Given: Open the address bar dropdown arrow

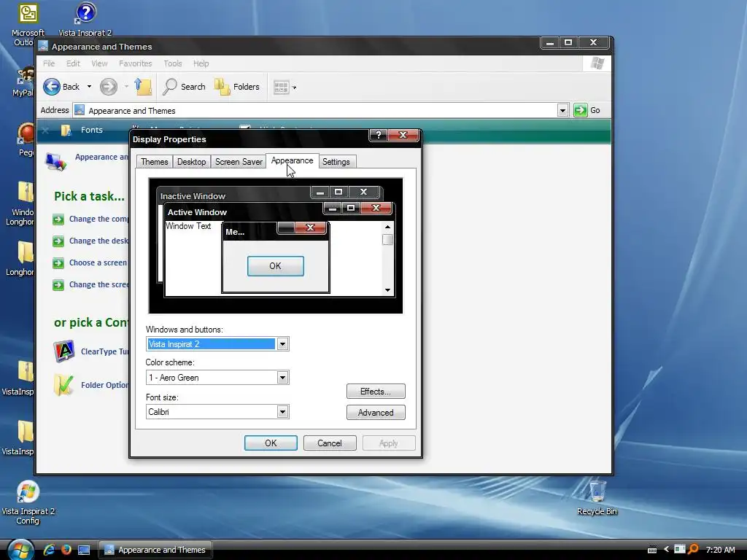Looking at the screenshot, I should (x=562, y=111).
